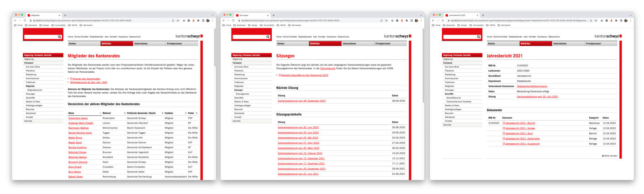Click search input field on the Sitzungen page
644x194 pixels.
pos(249,37)
